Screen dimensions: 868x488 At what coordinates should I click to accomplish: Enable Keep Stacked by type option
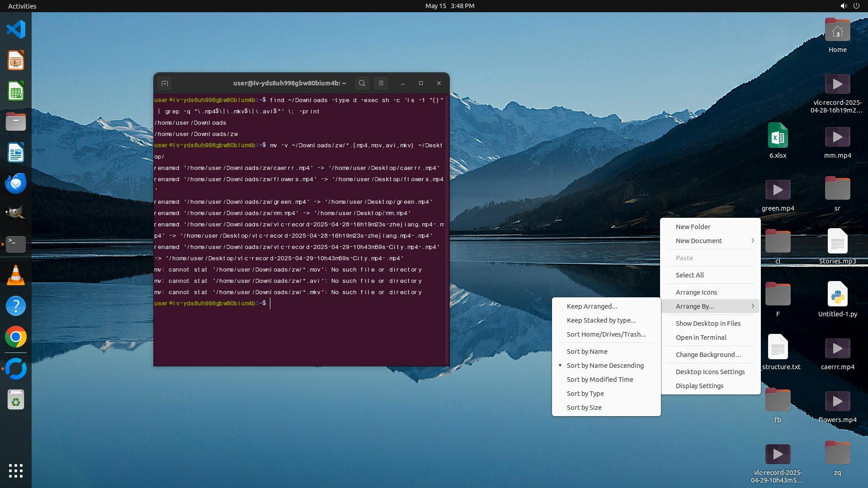click(601, 320)
